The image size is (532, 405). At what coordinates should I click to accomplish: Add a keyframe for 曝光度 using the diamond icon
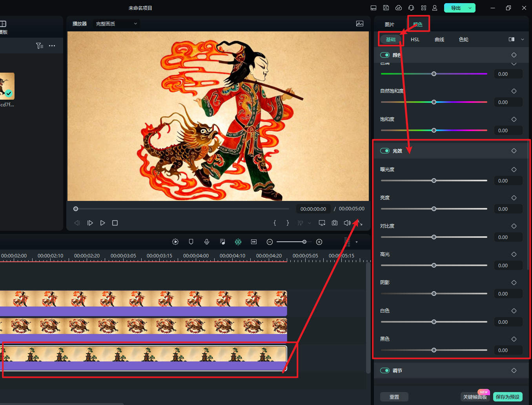(x=514, y=170)
